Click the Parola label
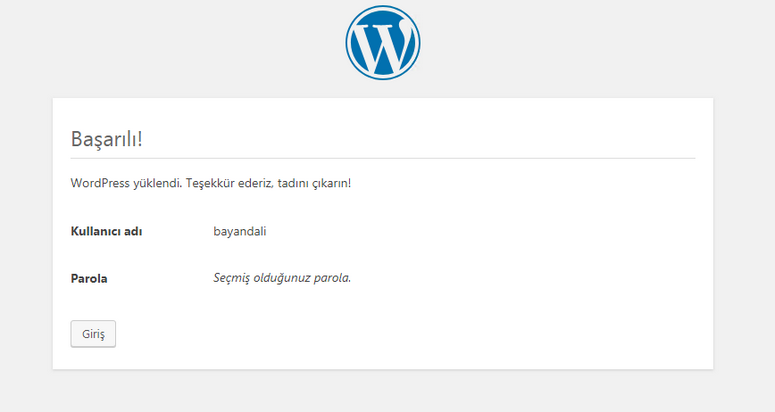This screenshot has width=775, height=412. tap(89, 279)
